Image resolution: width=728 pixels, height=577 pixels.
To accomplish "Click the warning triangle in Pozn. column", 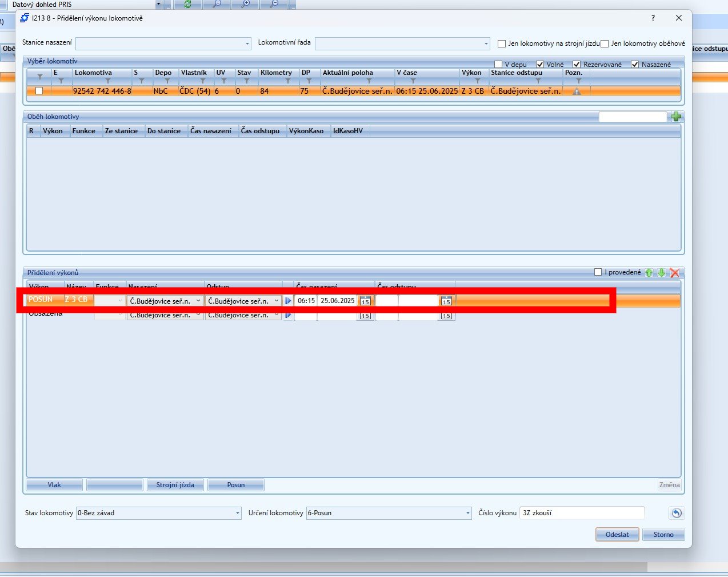I will tap(577, 91).
